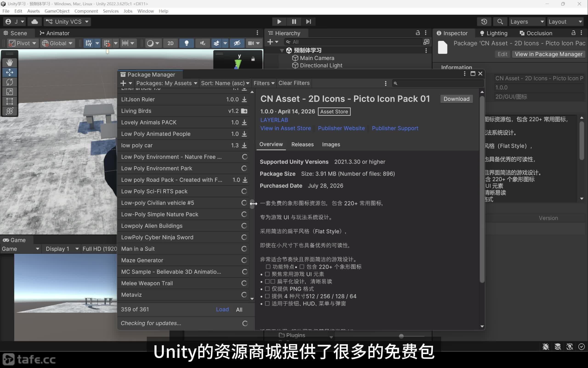Open the Filters dropdown
The height and width of the screenshot is (368, 588).
click(264, 83)
